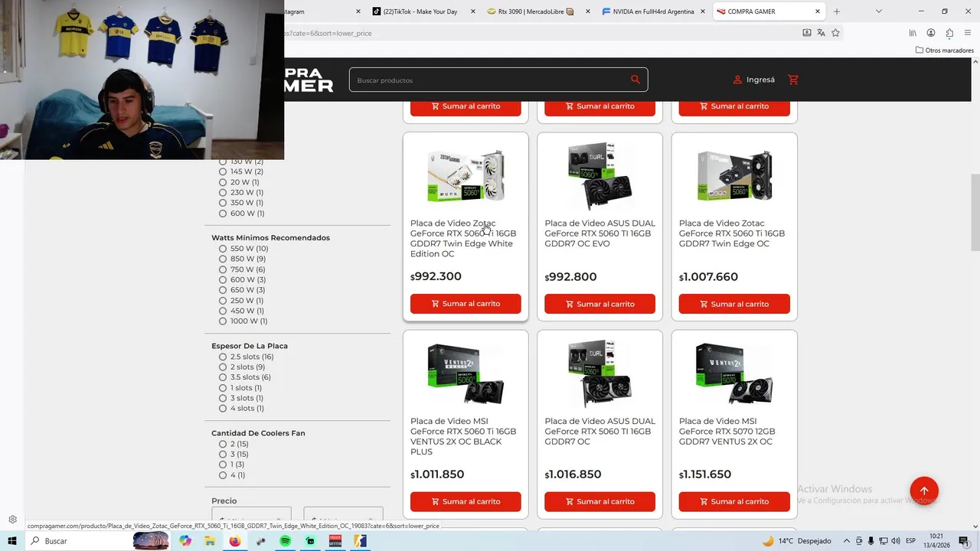This screenshot has width=980, height=551.
Task: Select the 1000 W (1) radio filter
Action: [223, 321]
